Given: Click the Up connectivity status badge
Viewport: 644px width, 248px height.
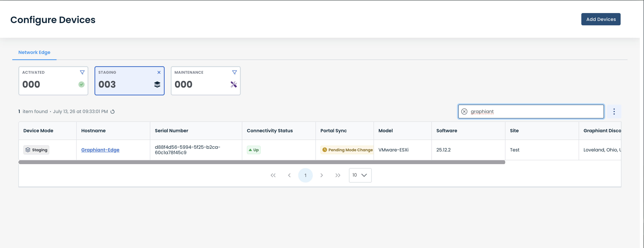Looking at the screenshot, I should tap(254, 150).
